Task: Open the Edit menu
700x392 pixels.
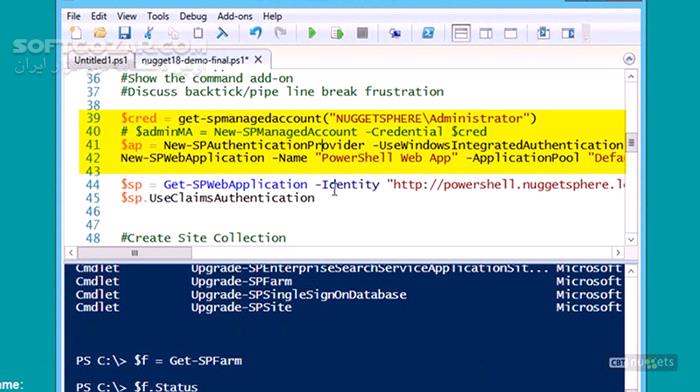Action: point(99,17)
